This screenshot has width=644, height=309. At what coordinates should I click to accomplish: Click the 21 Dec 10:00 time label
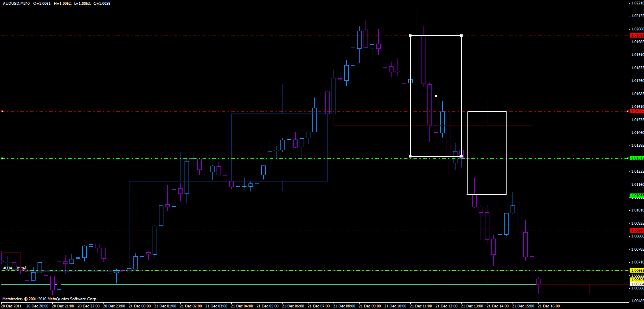click(x=395, y=306)
